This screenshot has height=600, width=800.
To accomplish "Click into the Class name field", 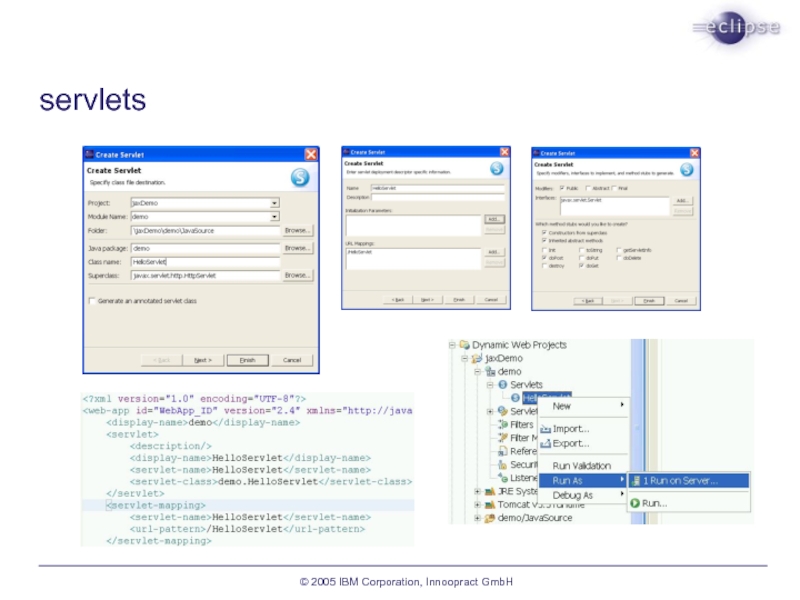I will tap(205, 262).
